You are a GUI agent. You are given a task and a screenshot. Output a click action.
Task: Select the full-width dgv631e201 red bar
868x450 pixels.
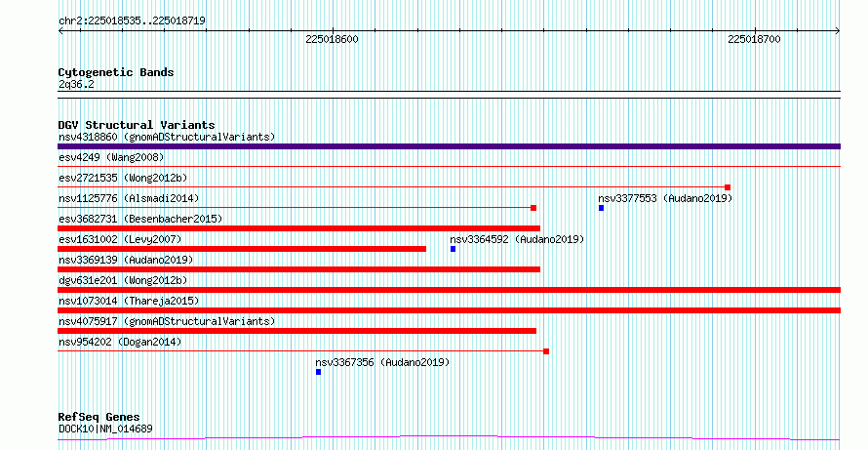[x=449, y=290]
